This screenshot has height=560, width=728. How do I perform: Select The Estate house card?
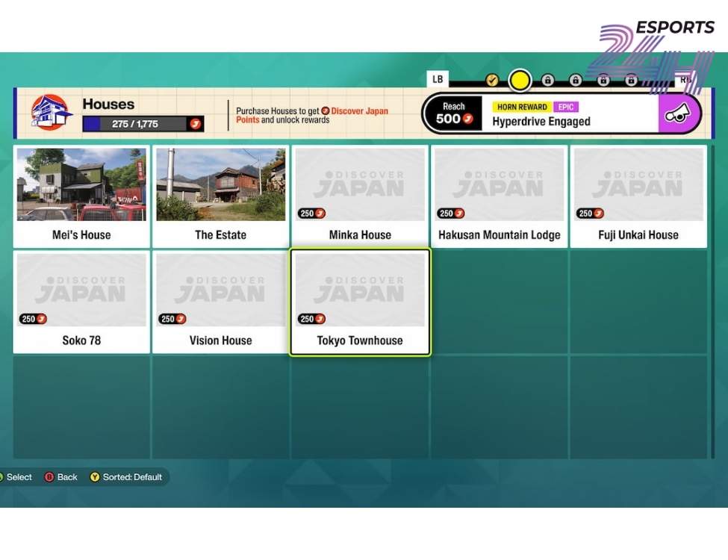220,196
